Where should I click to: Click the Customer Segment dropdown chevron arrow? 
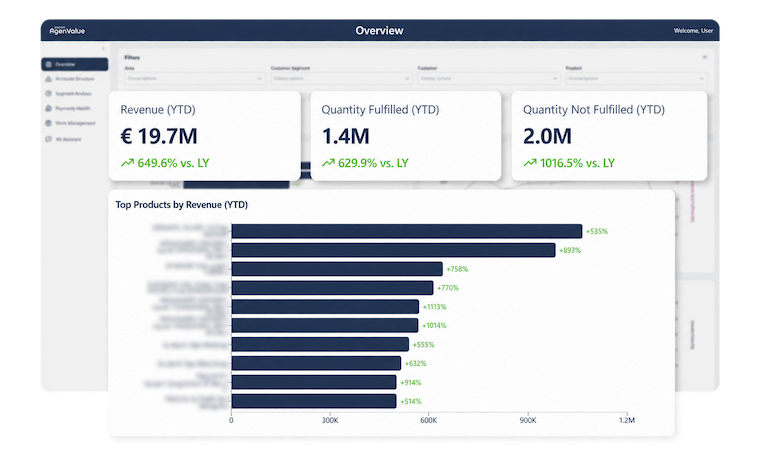click(x=407, y=79)
